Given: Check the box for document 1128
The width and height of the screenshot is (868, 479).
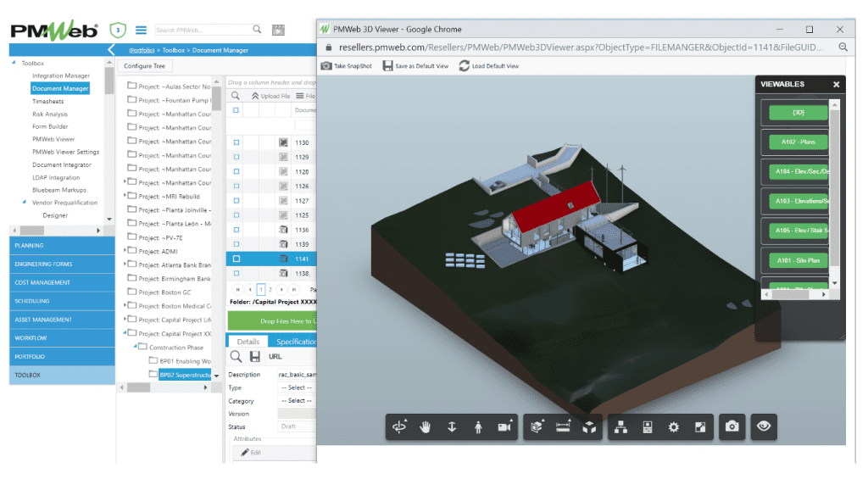Looking at the screenshot, I should coord(236,171).
